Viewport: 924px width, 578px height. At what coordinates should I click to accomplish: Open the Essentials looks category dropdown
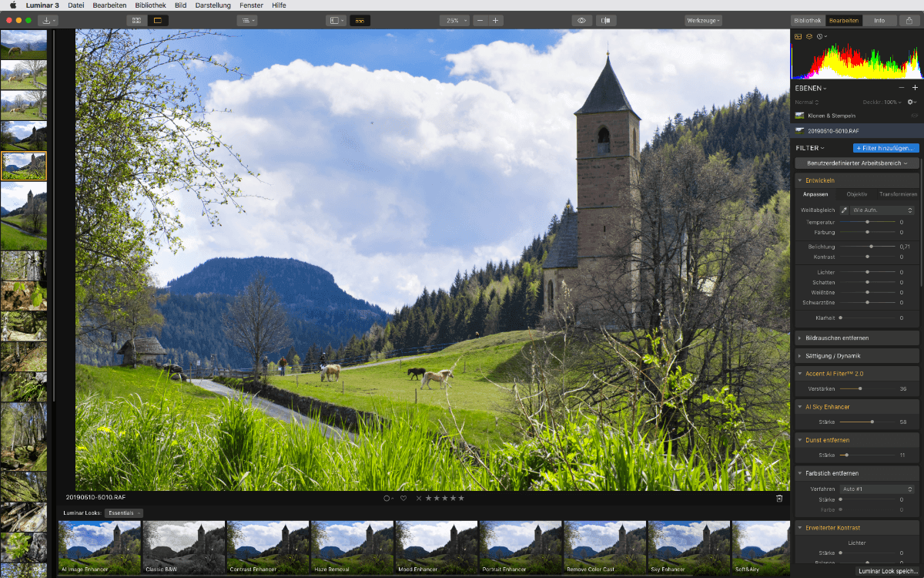coord(124,512)
